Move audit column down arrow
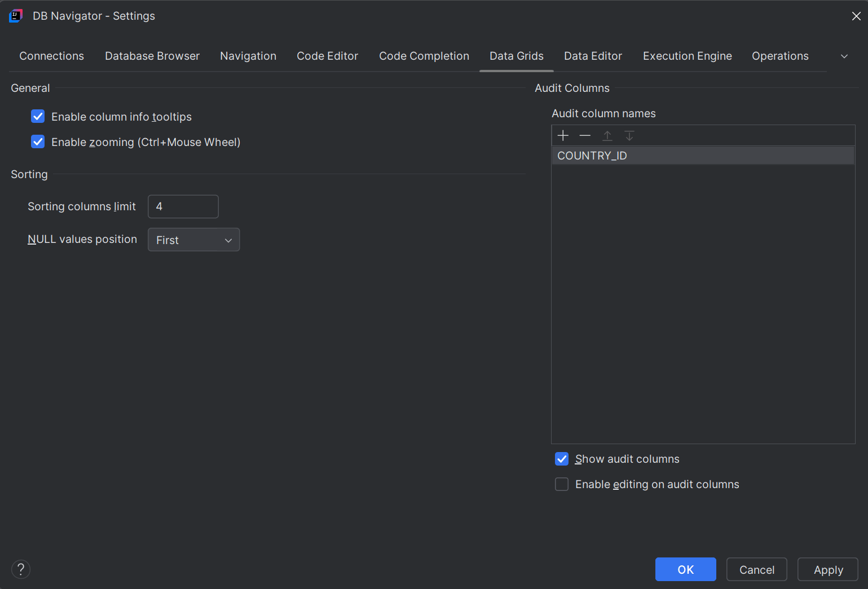The height and width of the screenshot is (589, 868). [629, 135]
